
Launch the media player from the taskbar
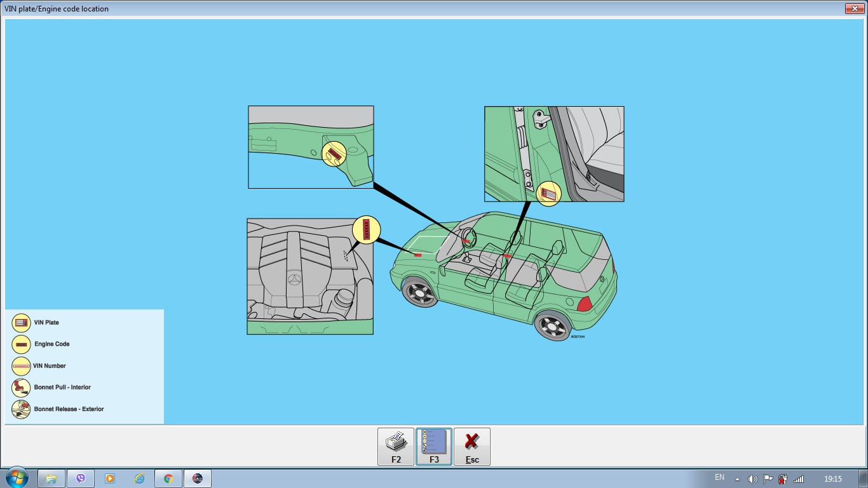click(110, 478)
